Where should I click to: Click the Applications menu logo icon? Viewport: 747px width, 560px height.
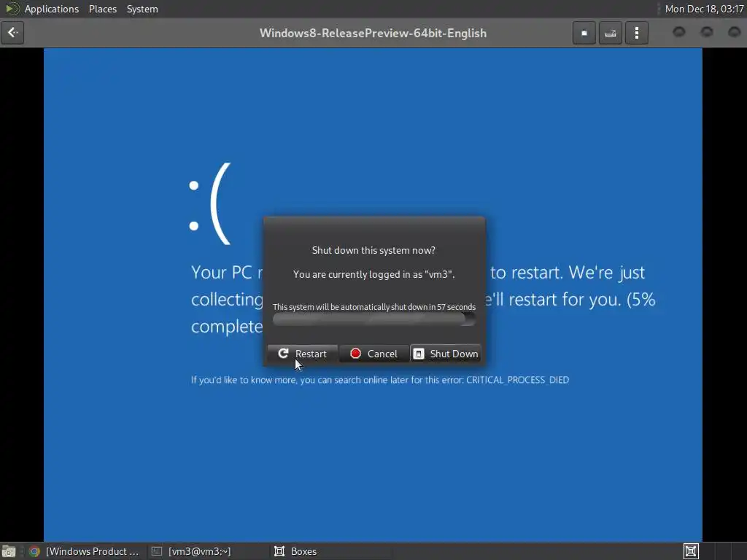12,9
